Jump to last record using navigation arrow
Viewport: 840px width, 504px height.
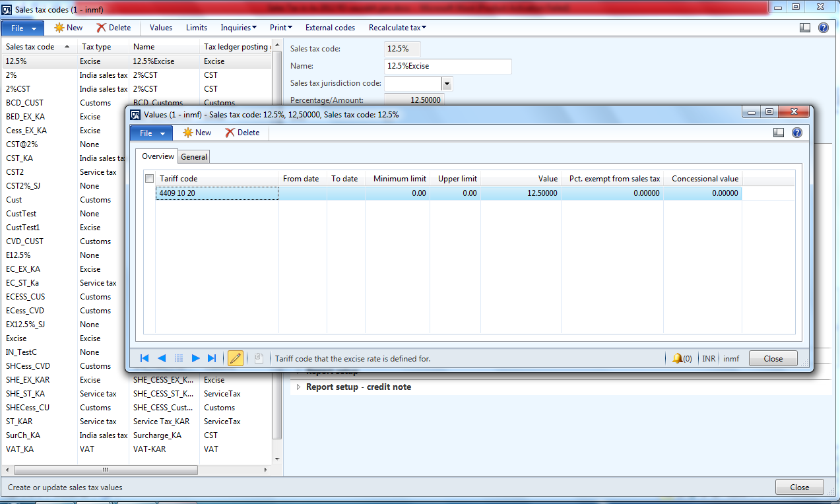(212, 358)
